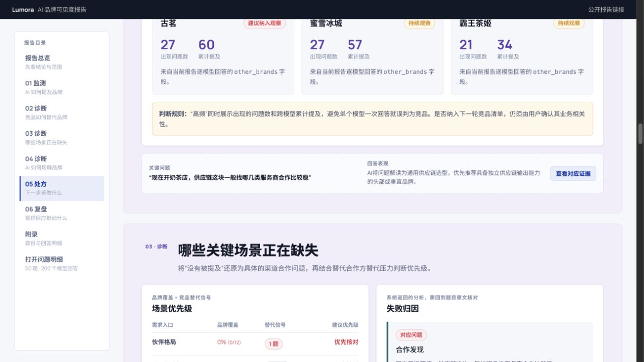Image resolution: width=644 pixels, height=362 pixels.
Task: Click the heading 哪些关键场景正在缺失
Action: 248,250
